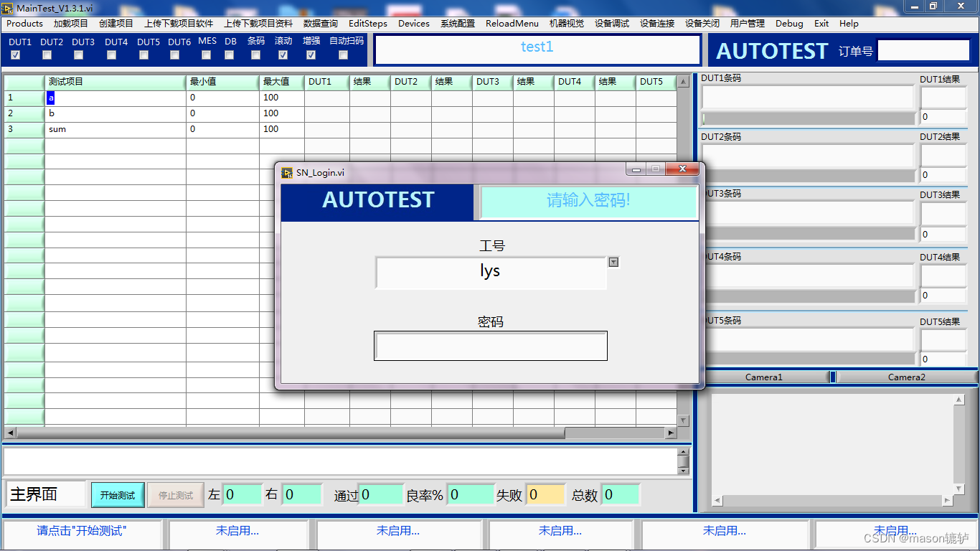Click the 订单号 input field

923,50
